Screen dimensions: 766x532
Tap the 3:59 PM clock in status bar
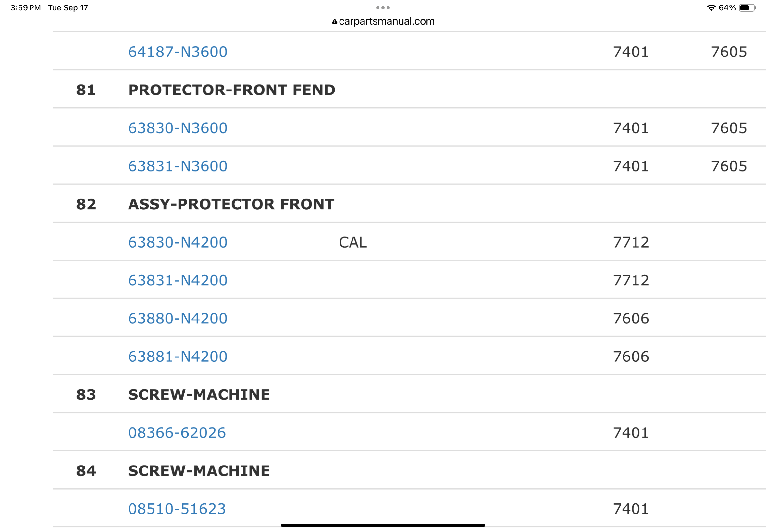26,8
